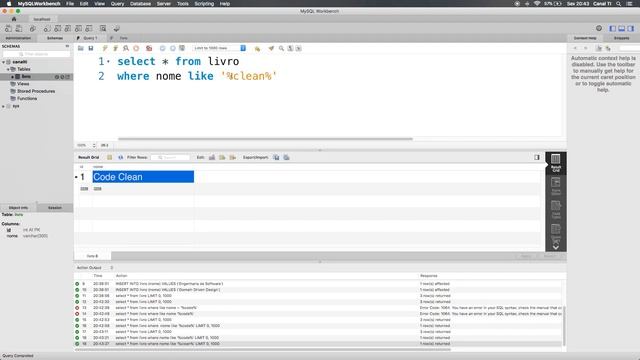
Task: Toggle the left sidebar panel visibility
Action: click(x=612, y=28)
